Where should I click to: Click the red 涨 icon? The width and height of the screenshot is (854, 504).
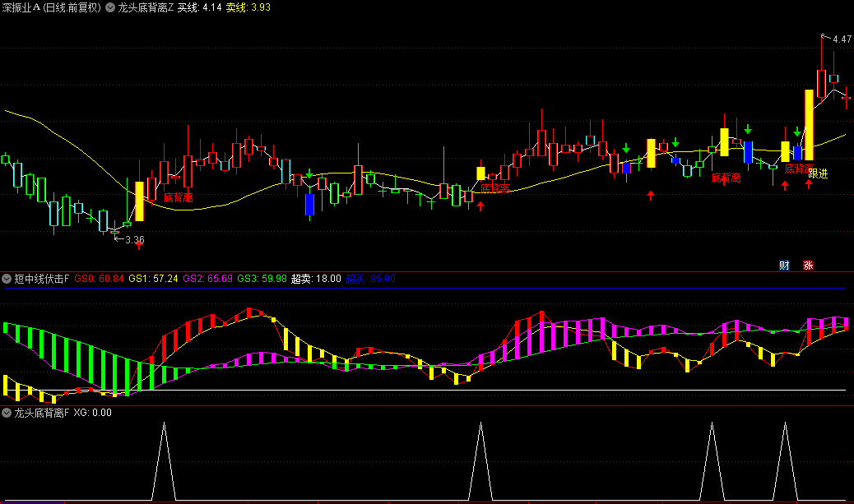click(x=808, y=265)
